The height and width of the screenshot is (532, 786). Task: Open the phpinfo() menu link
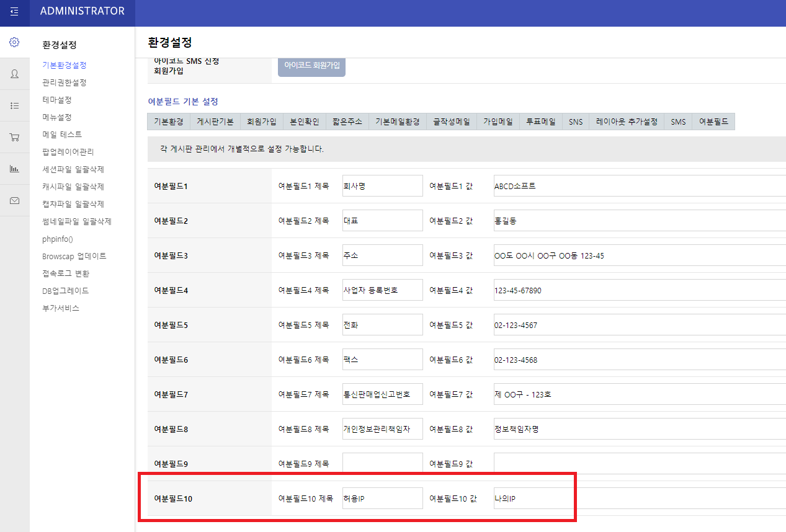58,239
